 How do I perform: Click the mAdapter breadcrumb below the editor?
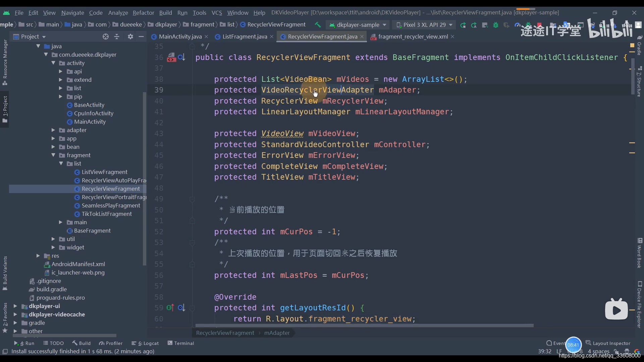pos(277,333)
